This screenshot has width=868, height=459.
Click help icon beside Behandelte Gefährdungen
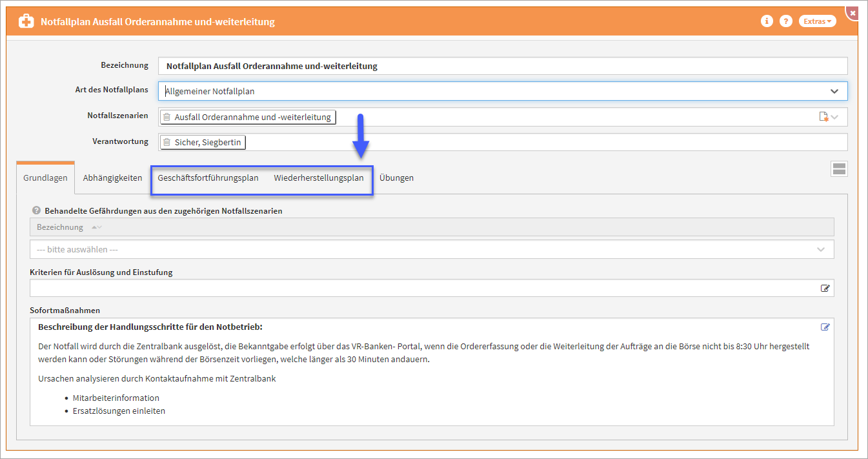[36, 210]
